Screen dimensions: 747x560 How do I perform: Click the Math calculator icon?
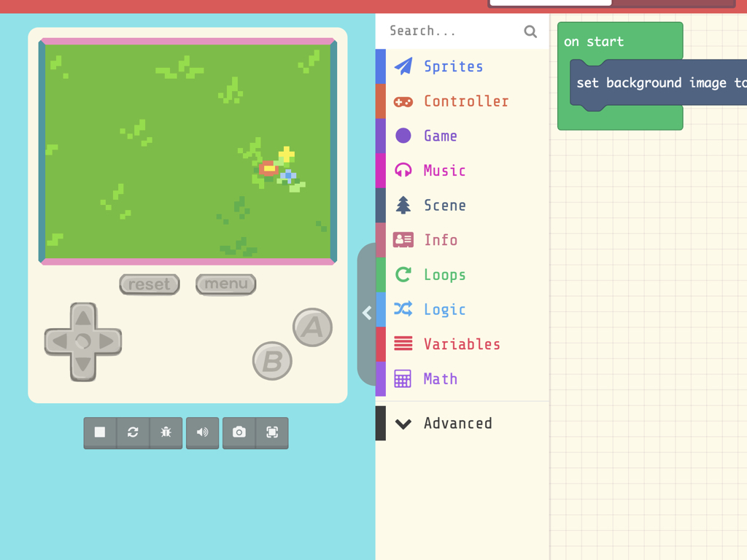[x=403, y=379]
